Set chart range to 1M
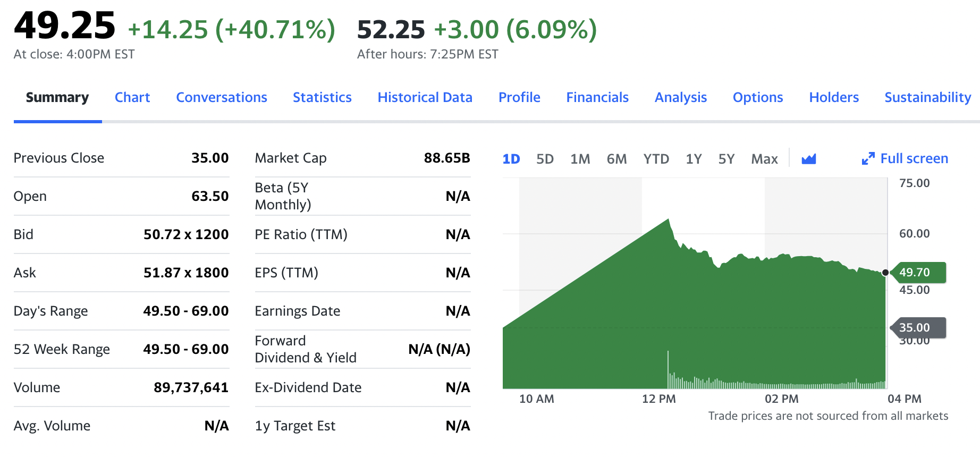 pyautogui.click(x=580, y=159)
